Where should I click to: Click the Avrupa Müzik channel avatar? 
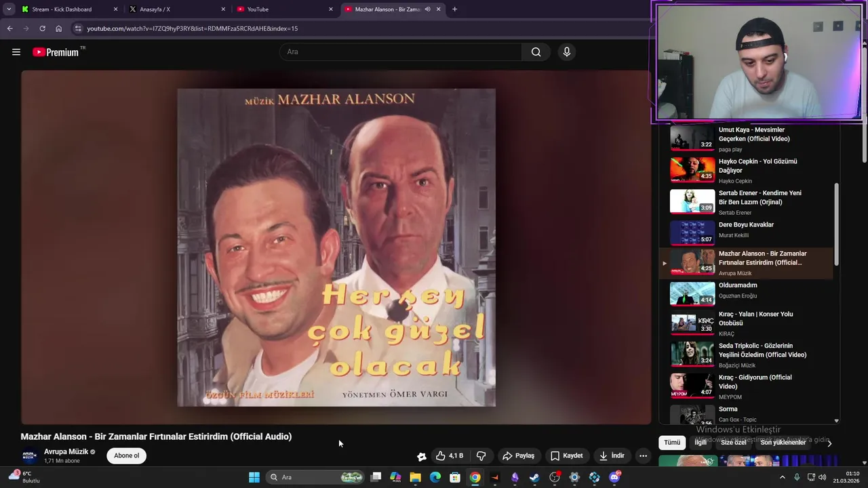click(x=29, y=455)
